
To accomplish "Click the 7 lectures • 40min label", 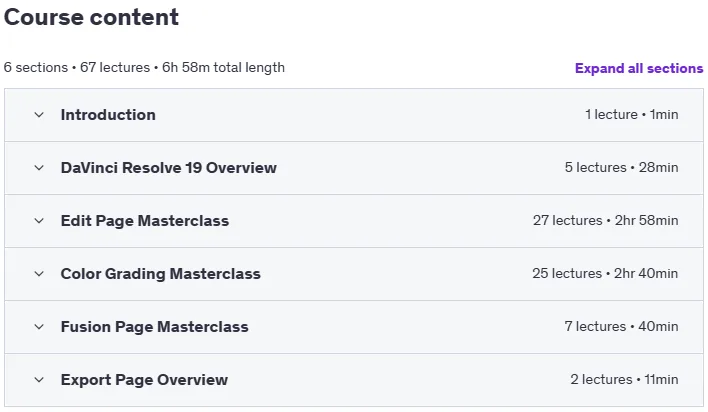I will (621, 326).
